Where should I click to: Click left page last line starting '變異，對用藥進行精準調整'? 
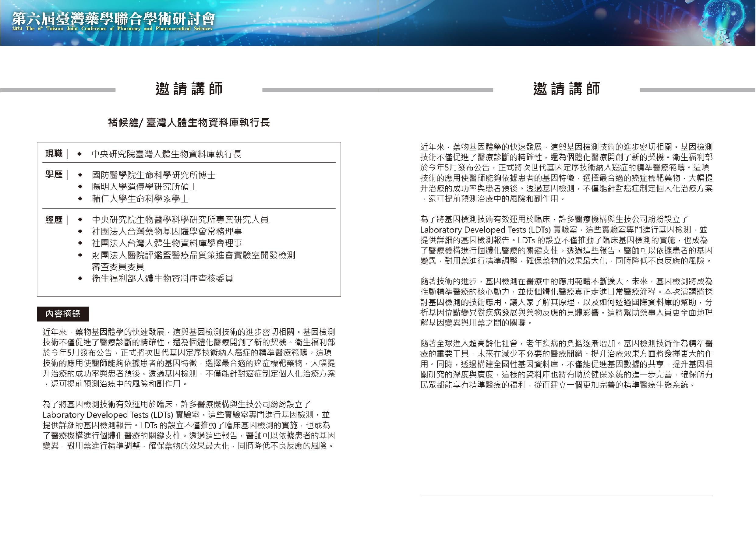click(189, 446)
